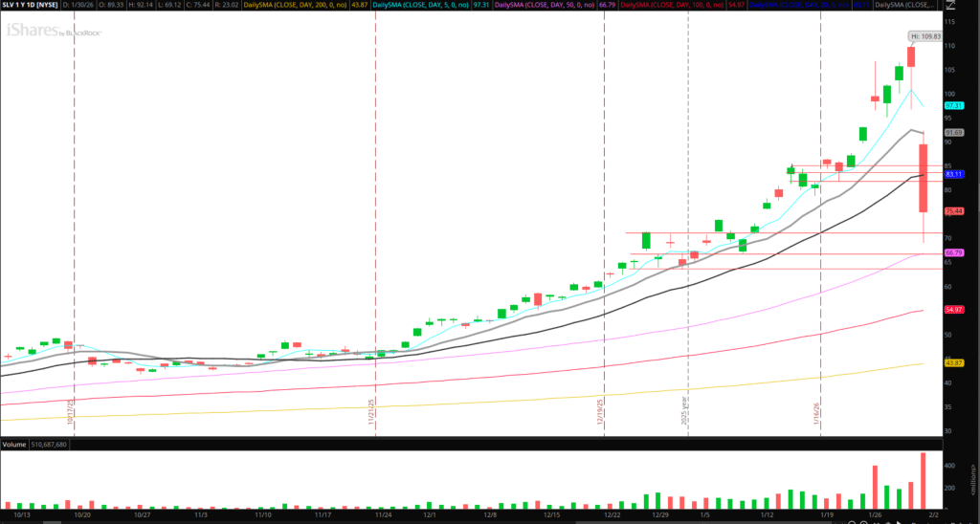The width and height of the screenshot is (980, 524).
Task: Select the pink 66.79 price axis tag
Action: click(x=952, y=252)
